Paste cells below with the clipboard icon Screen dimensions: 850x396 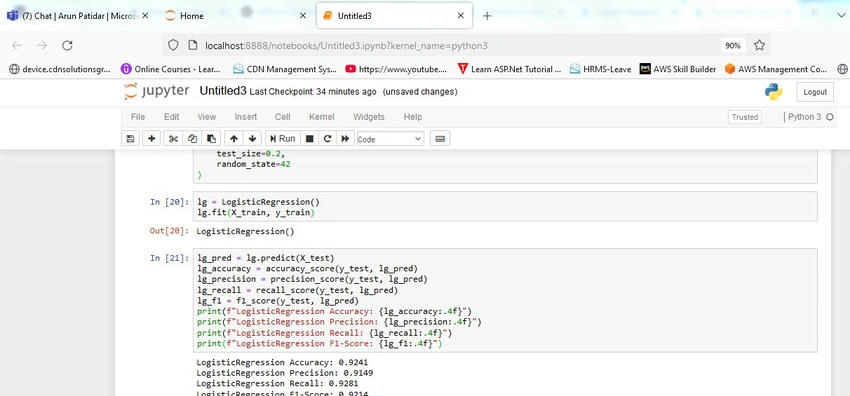point(211,139)
